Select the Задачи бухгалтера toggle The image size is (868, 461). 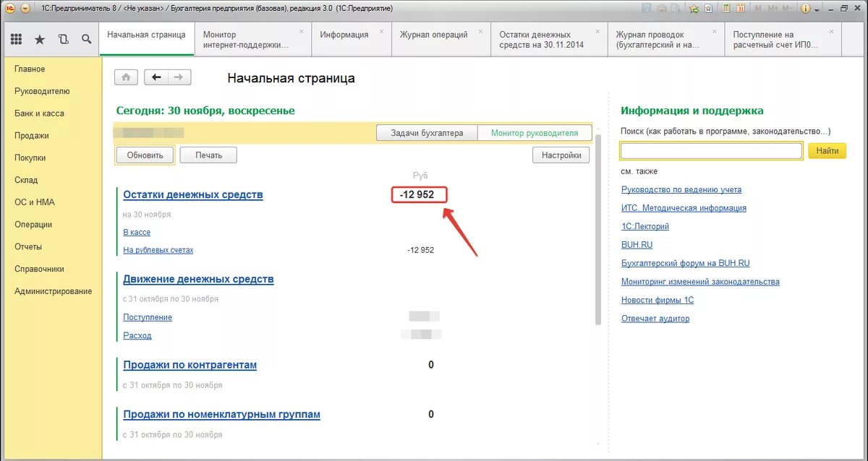pyautogui.click(x=427, y=133)
